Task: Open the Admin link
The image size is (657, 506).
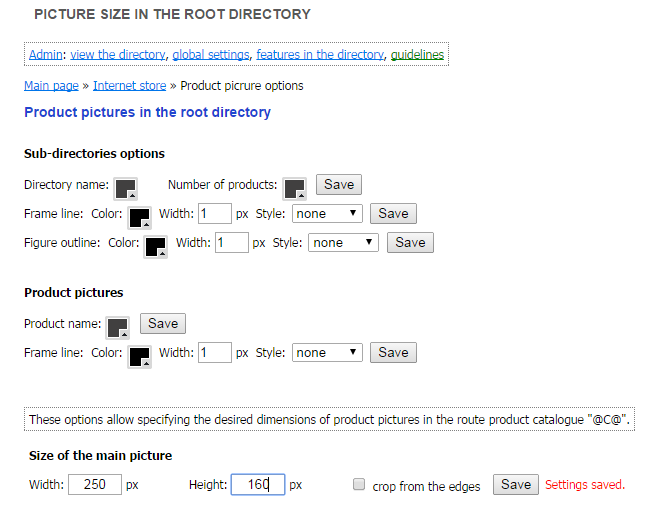Action: tap(46, 54)
